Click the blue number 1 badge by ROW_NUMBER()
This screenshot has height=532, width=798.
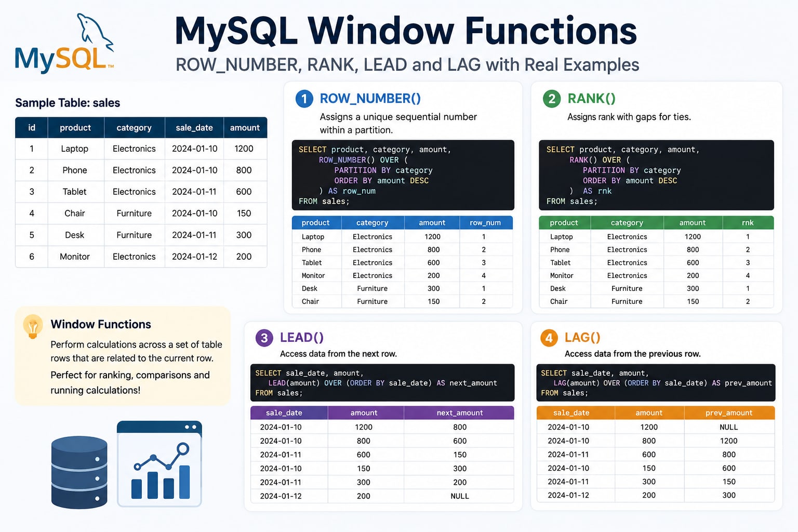[304, 99]
